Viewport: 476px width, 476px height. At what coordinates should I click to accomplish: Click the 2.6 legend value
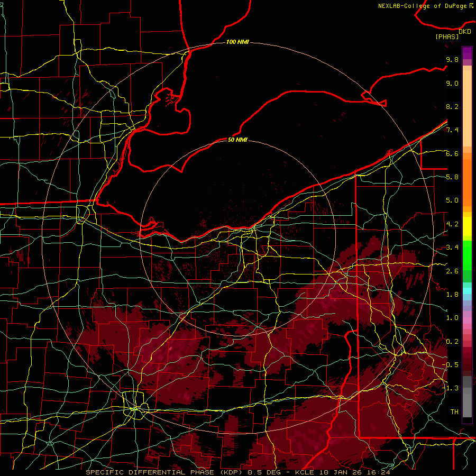pos(452,271)
